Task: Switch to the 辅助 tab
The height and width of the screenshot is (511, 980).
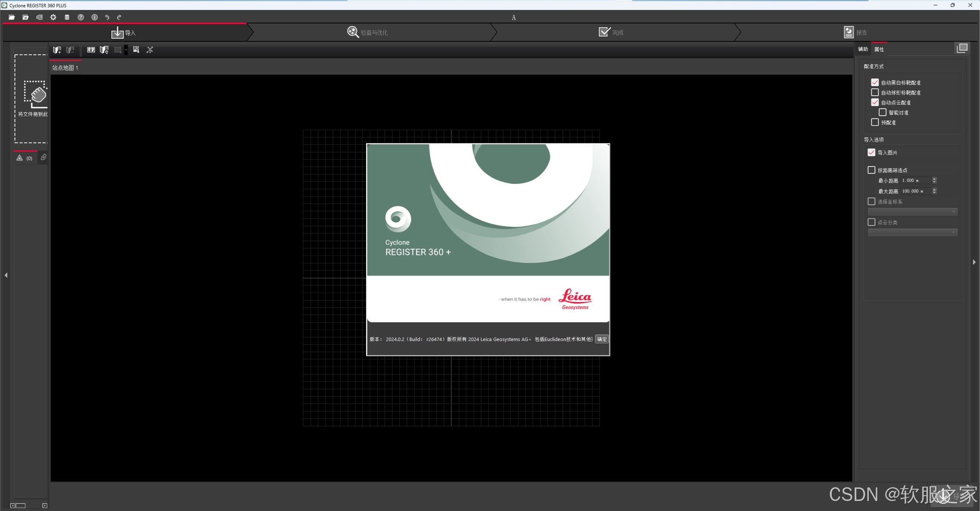Action: pos(863,49)
